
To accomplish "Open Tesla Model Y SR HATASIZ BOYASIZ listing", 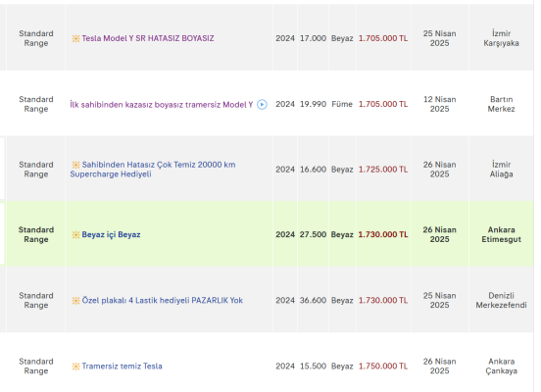I will point(148,38).
